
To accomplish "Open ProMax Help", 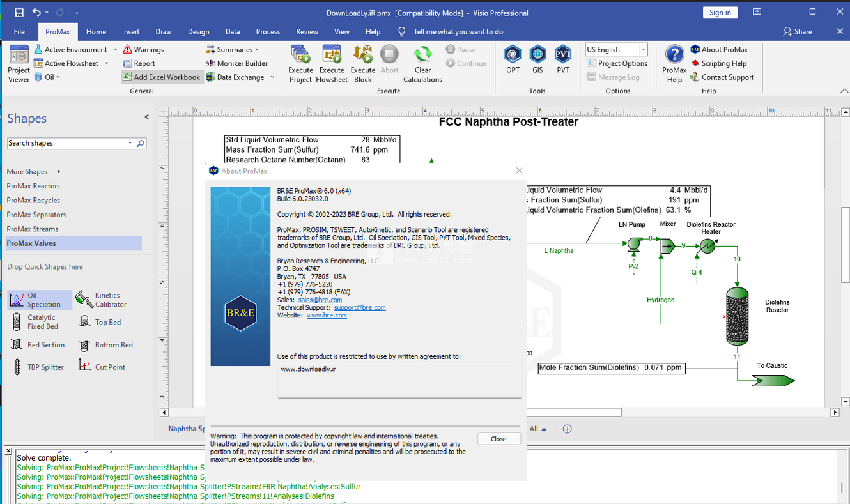I will tap(674, 64).
